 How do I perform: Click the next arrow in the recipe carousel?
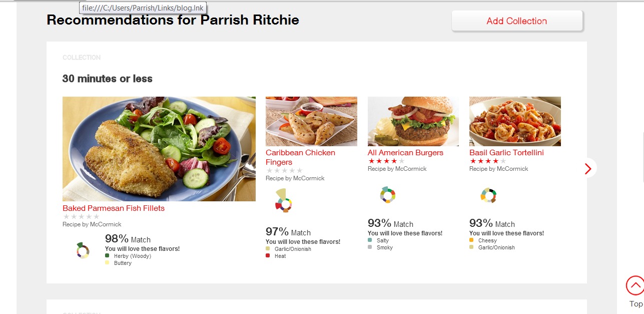pyautogui.click(x=587, y=169)
